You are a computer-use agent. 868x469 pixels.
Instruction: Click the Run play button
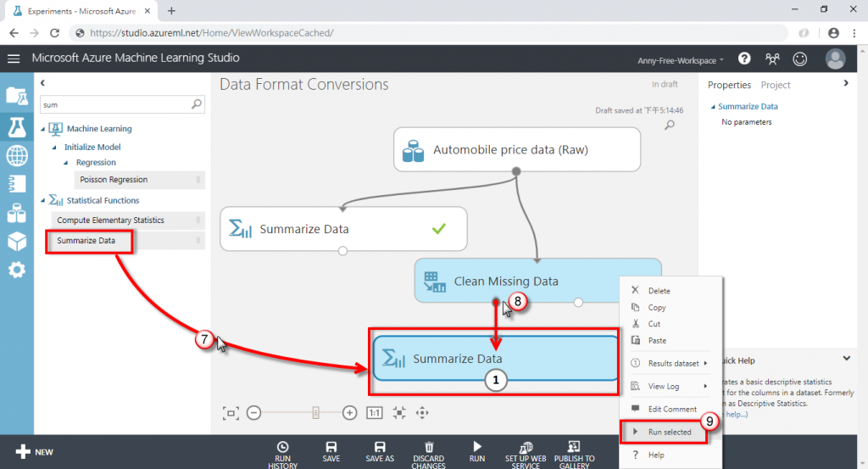[x=477, y=452]
